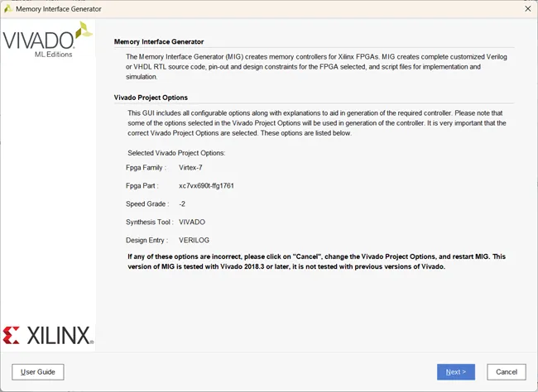Click the 'Fpga Family :' label
Viewport: 538px width, 392px height.
coord(146,167)
